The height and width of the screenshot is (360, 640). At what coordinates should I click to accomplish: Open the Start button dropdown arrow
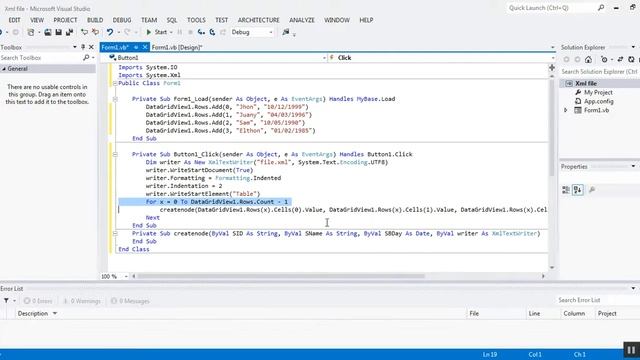[171, 32]
